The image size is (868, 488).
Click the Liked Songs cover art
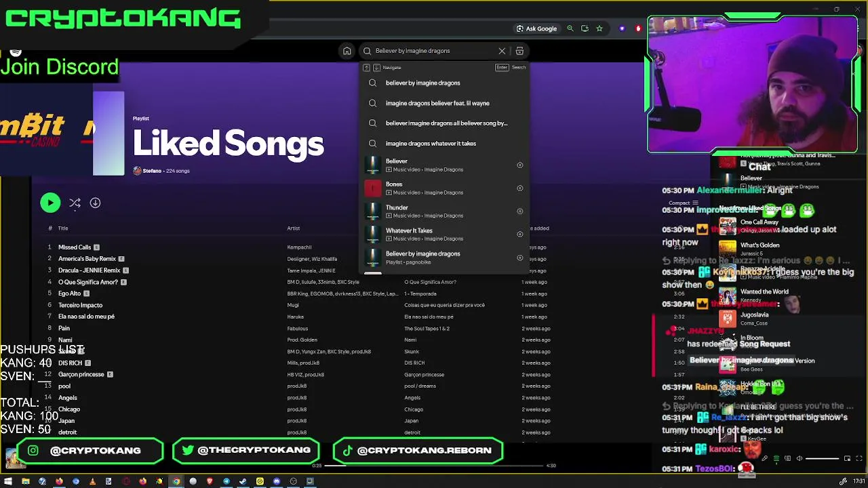108,134
